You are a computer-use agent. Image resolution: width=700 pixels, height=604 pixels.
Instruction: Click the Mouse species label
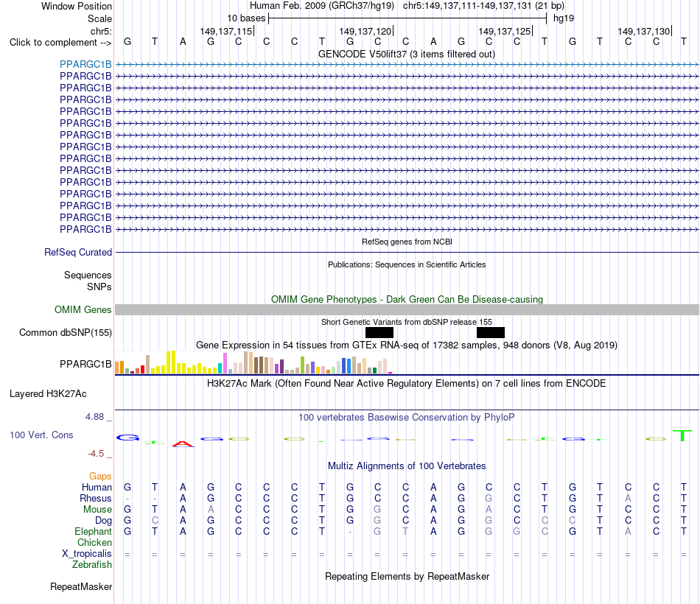[x=97, y=510]
